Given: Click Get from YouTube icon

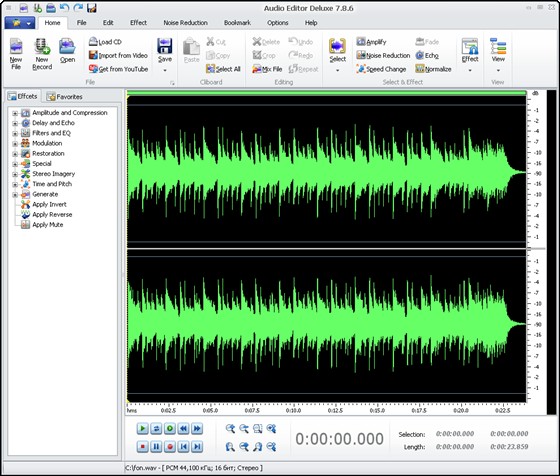Looking at the screenshot, I should (93, 69).
